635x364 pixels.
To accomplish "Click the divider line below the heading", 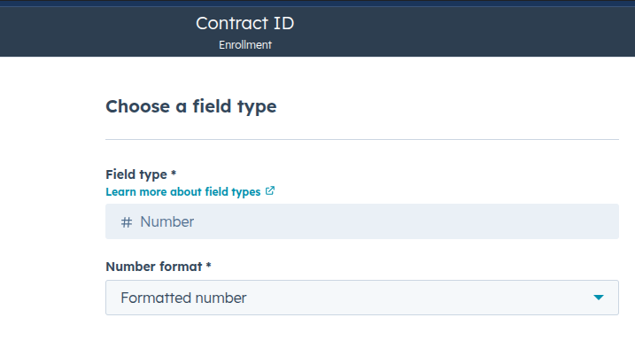I will [x=362, y=139].
